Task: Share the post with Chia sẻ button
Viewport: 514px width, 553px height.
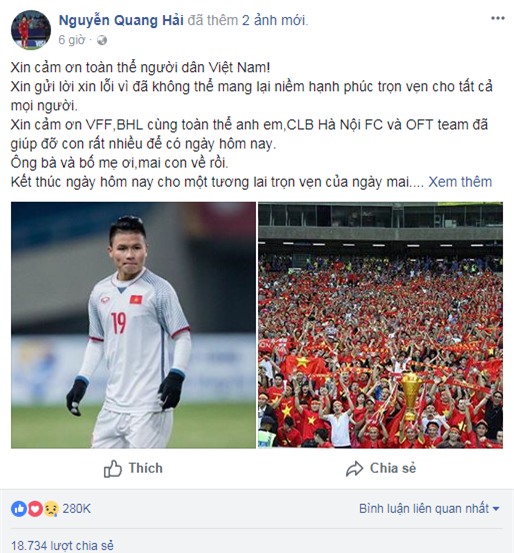Action: click(x=381, y=469)
